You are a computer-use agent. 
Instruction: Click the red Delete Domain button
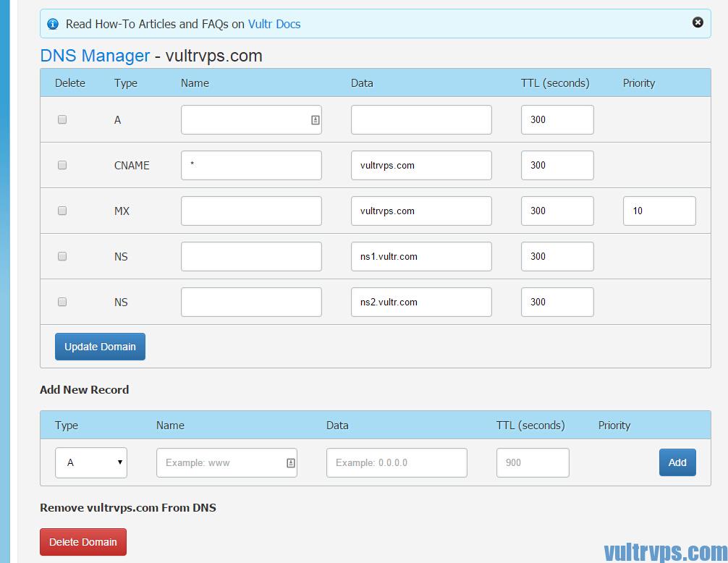(x=83, y=541)
